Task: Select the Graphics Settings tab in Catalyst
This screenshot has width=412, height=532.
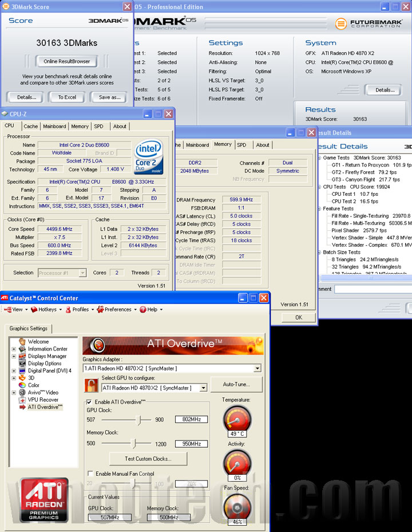Action: (29, 329)
